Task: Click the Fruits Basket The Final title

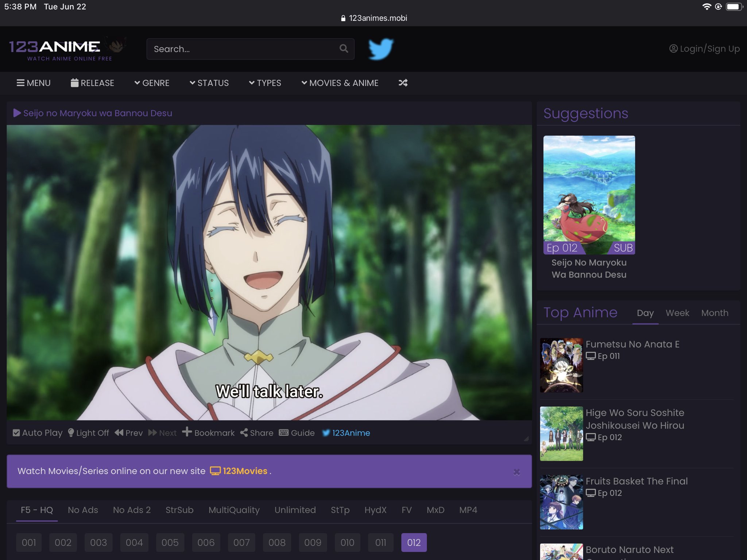Action: [x=636, y=481]
